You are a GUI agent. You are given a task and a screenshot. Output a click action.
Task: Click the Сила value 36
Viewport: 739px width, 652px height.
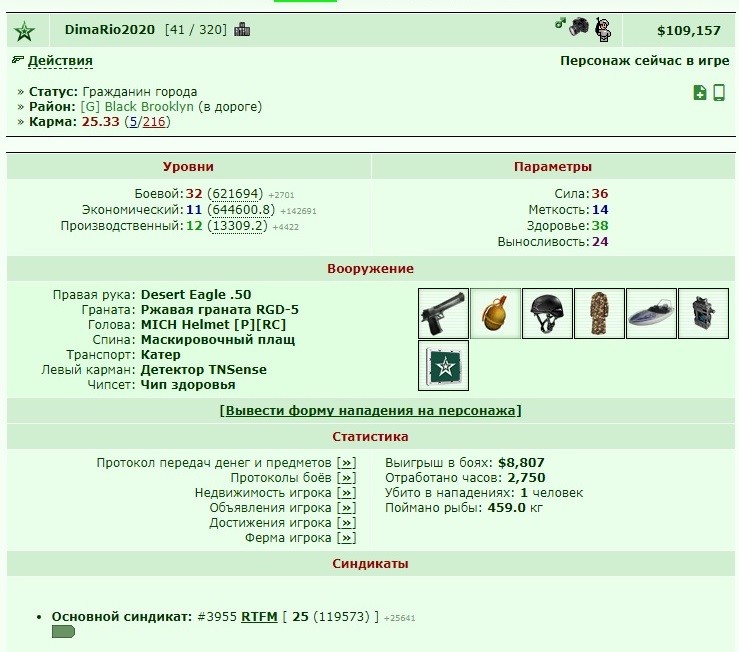(599, 194)
